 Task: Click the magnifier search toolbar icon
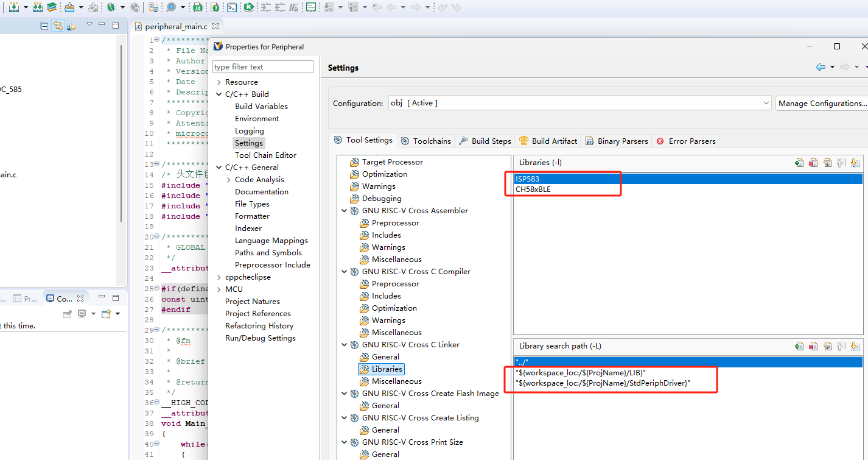tap(171, 7)
